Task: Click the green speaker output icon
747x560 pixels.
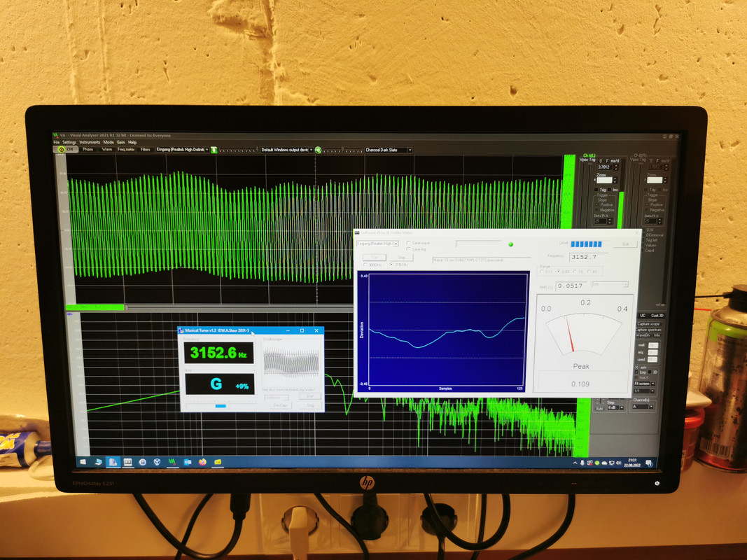Action: (x=319, y=150)
